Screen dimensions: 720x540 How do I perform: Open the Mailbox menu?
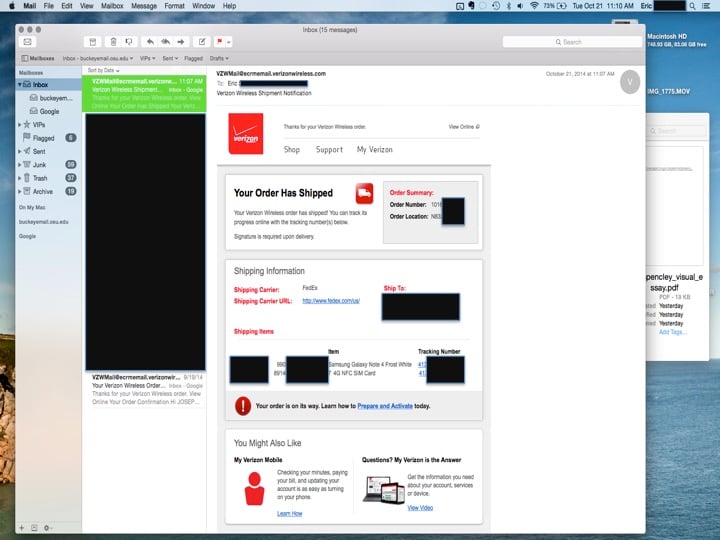coord(112,6)
